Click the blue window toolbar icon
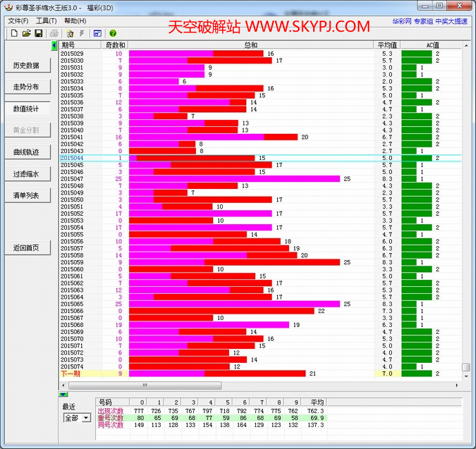476x449 pixels. point(97,33)
